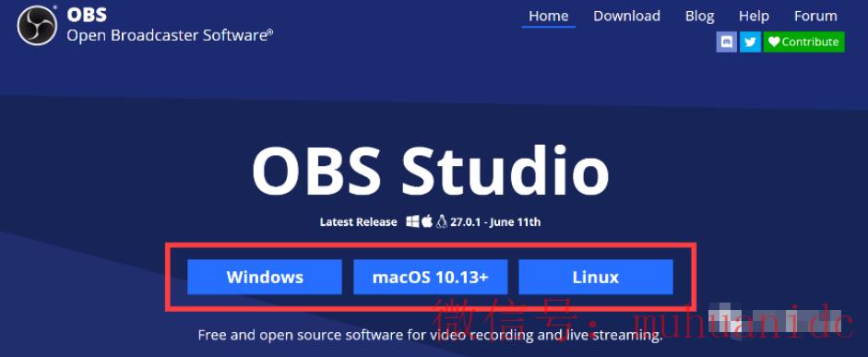Open the Twitter bird icon link
This screenshot has width=868, height=357.
click(750, 42)
